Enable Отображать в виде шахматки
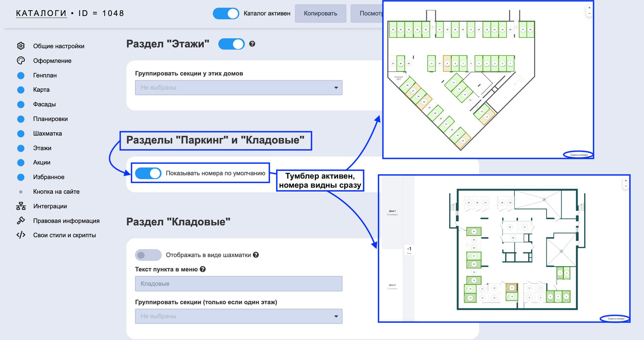 pyautogui.click(x=148, y=255)
